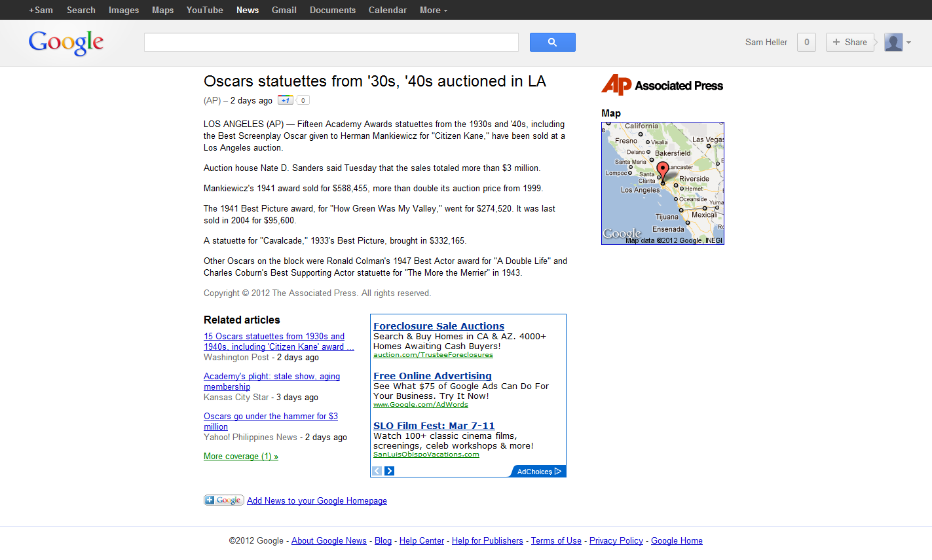Viewport: 932px width, 560px height.
Task: Open Google Home footer link
Action: click(x=677, y=541)
